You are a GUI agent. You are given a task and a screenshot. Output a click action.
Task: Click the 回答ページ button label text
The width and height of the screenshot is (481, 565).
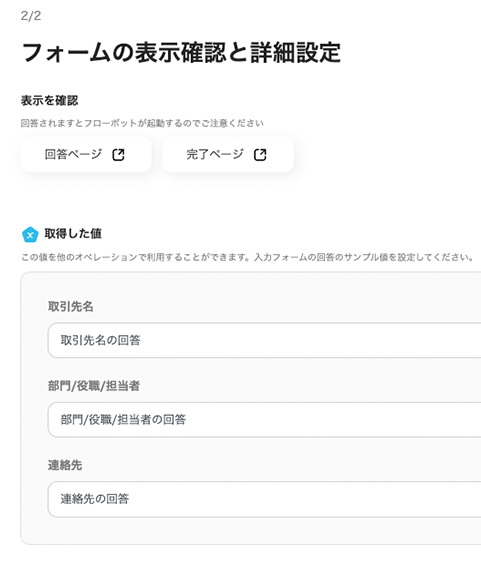click(x=74, y=155)
